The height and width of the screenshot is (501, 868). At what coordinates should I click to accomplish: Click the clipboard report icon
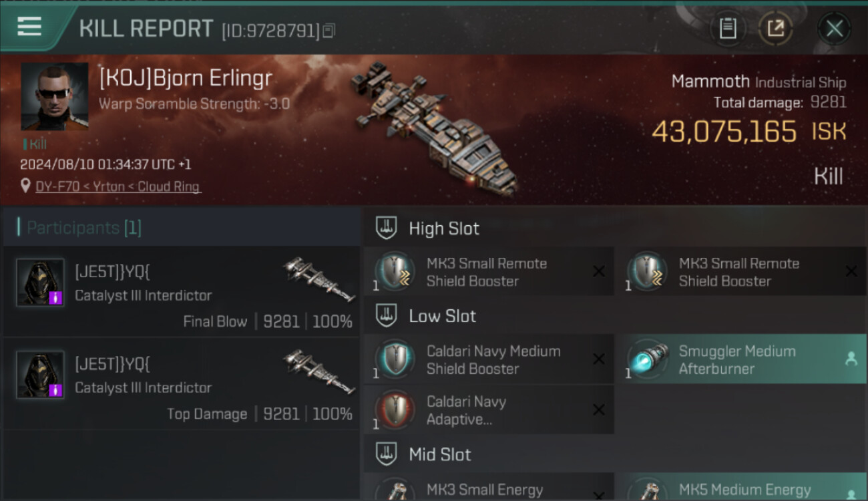[x=728, y=28]
